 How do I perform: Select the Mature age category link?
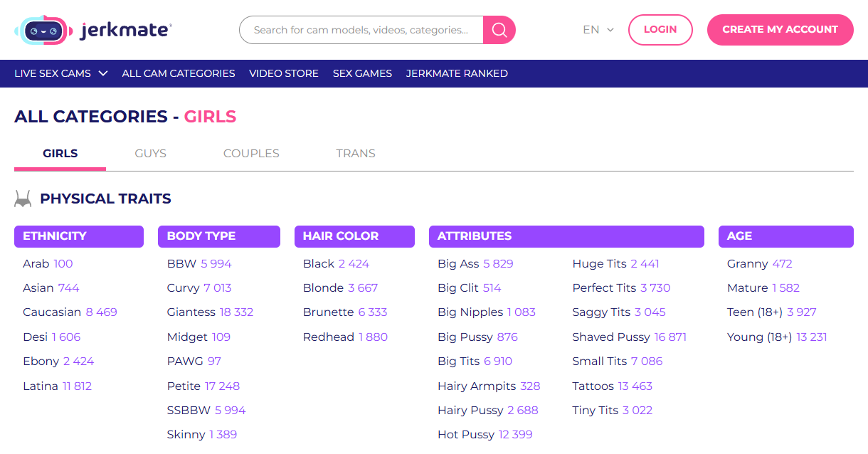[747, 288]
